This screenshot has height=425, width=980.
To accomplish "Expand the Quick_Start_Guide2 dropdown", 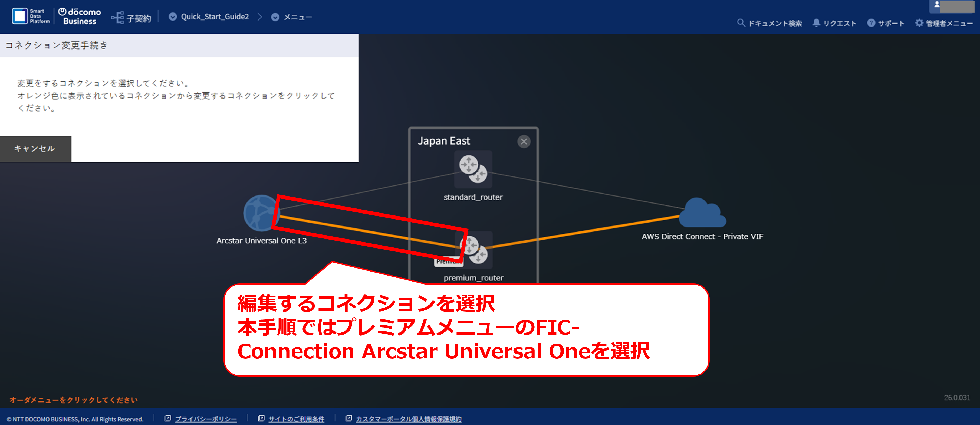I will 209,17.
